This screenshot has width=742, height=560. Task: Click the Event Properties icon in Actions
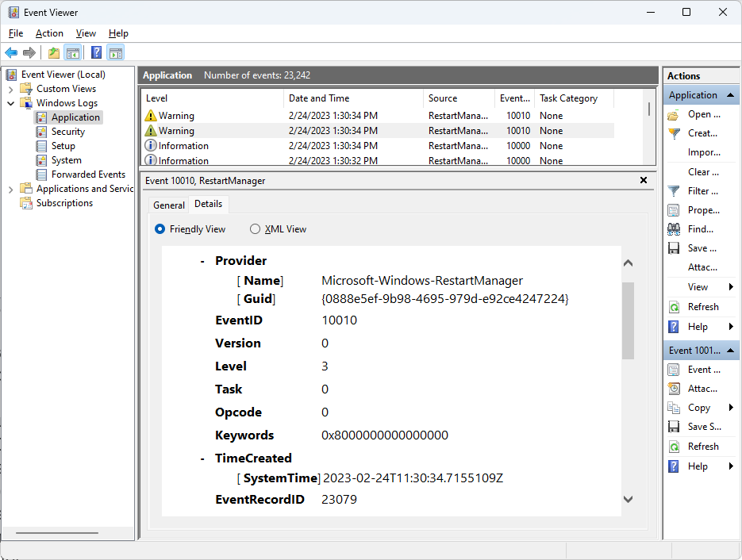pos(674,370)
